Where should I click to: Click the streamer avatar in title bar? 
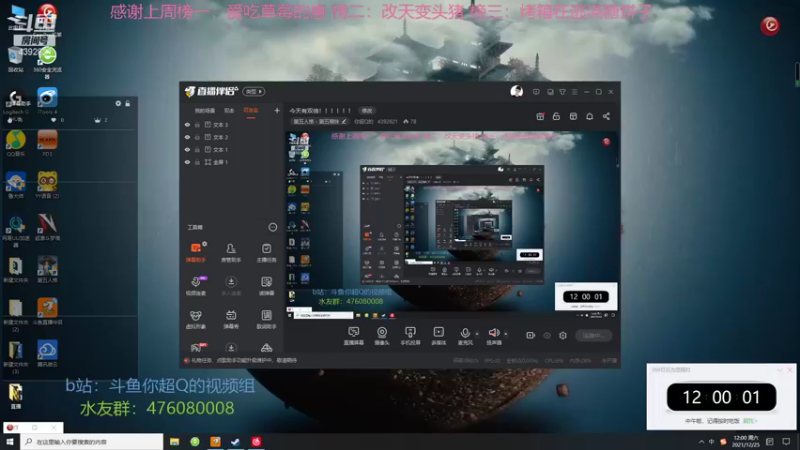click(516, 91)
